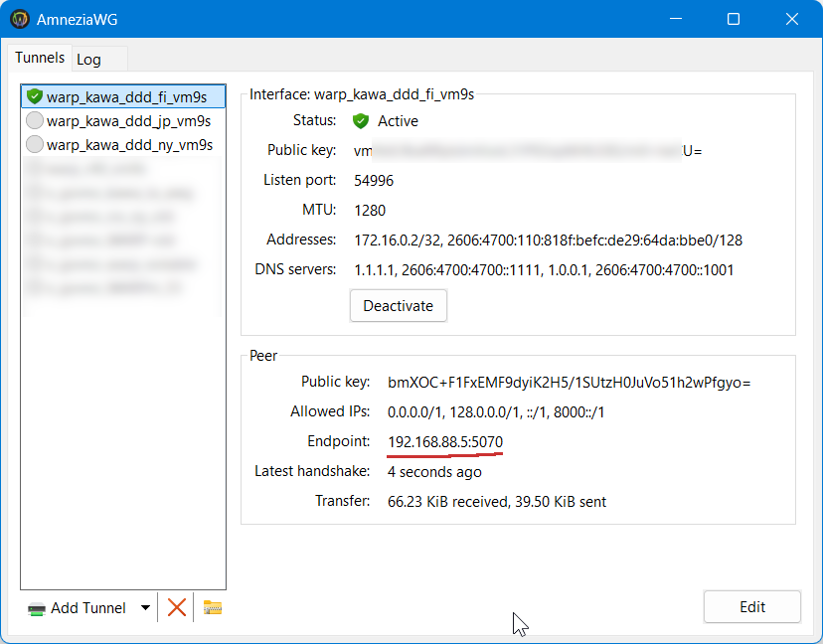Click the Peer public key value

coord(569,382)
